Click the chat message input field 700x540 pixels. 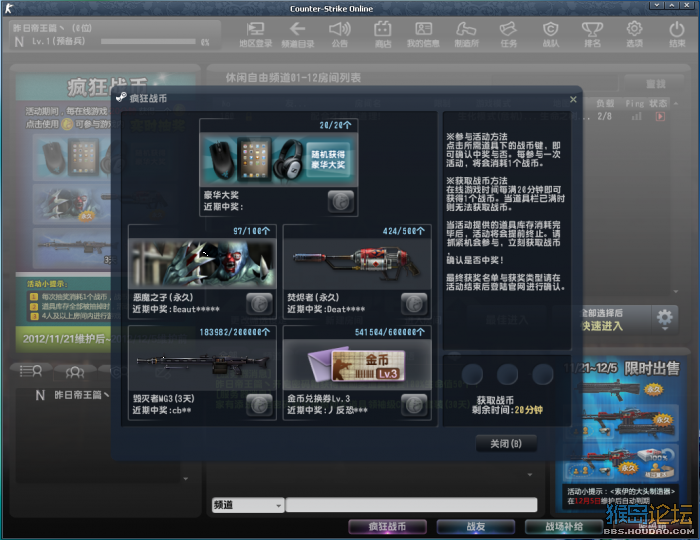tap(411, 505)
